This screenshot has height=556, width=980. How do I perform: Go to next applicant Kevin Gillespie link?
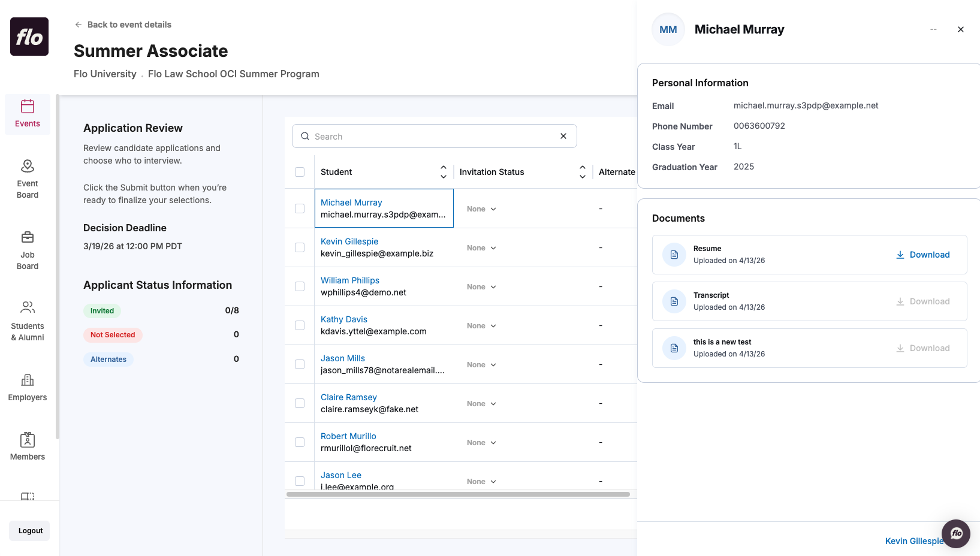point(913,541)
